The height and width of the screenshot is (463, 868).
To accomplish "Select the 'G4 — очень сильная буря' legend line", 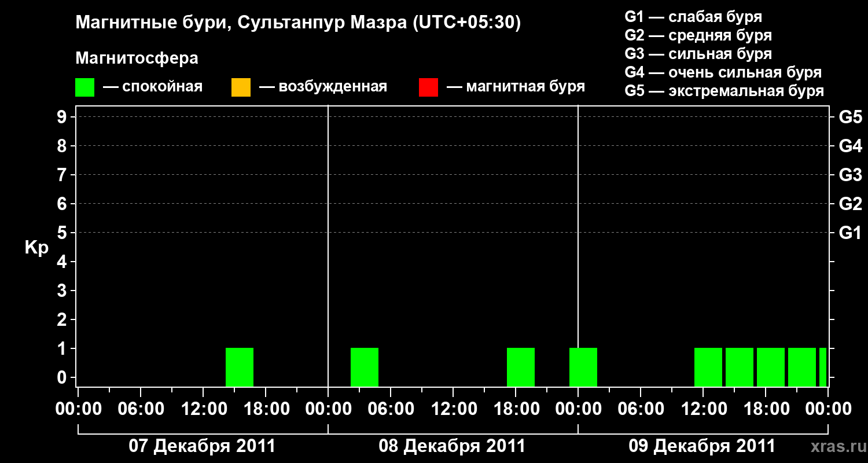I will (x=723, y=72).
